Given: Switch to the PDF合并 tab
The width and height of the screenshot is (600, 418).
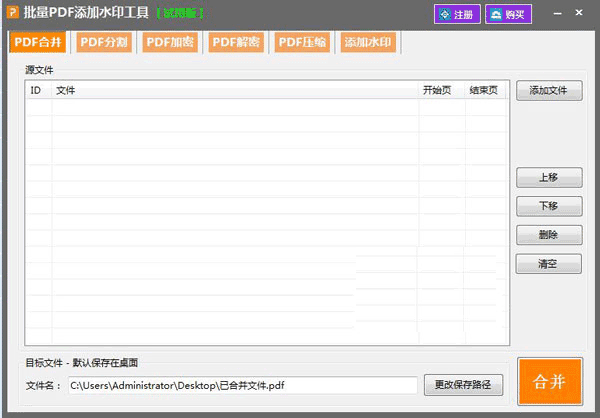Looking at the screenshot, I should click(38, 42).
